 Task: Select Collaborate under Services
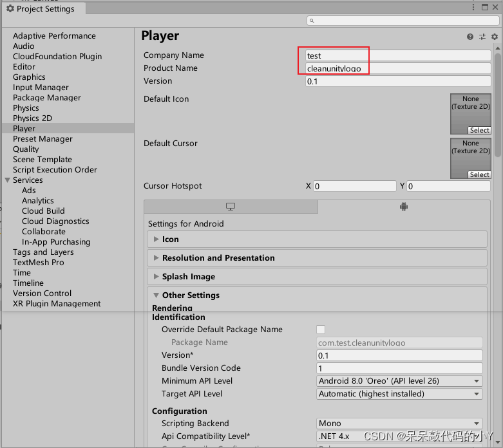point(43,232)
